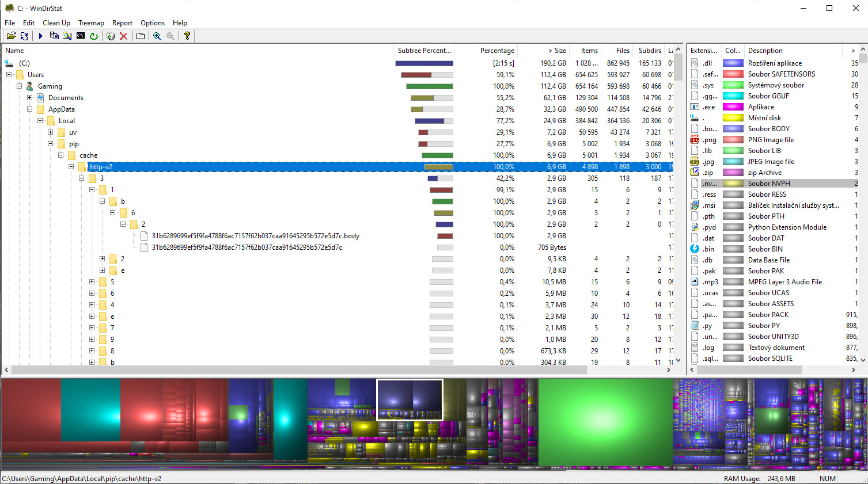This screenshot has width=868, height=484.
Task: Sort by the Size column header
Action: [544, 51]
